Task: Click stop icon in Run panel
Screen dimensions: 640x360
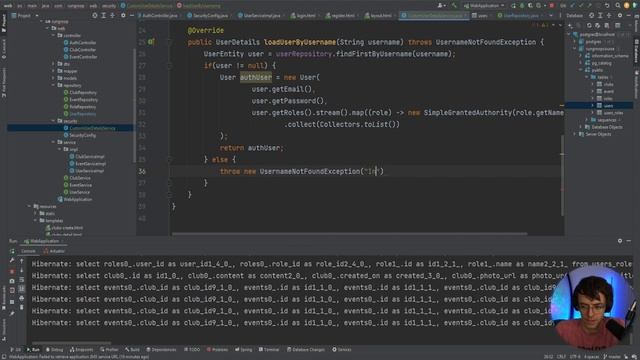Action: (12, 271)
